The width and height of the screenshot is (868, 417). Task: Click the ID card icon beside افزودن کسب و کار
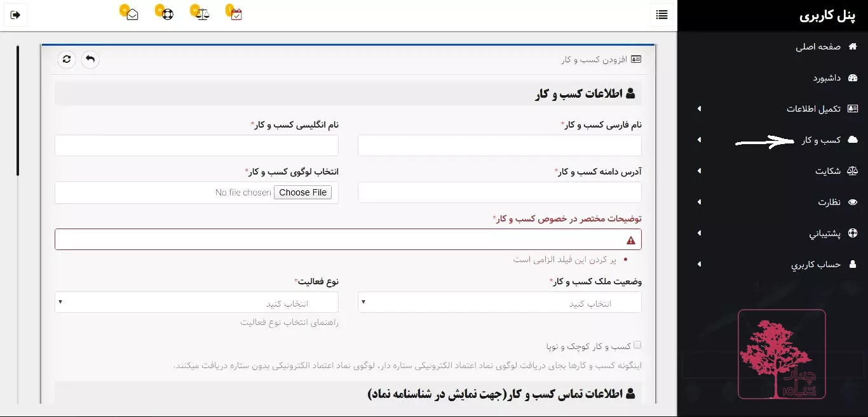636,59
